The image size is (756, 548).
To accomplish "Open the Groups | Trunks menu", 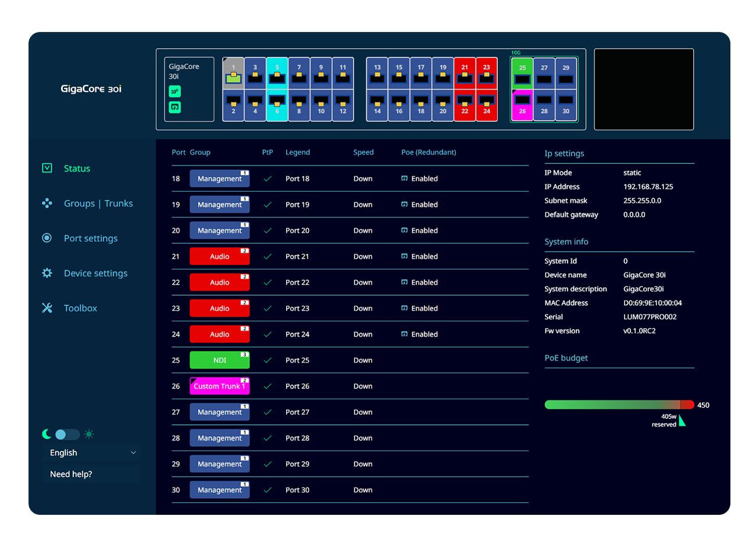I will [x=98, y=203].
